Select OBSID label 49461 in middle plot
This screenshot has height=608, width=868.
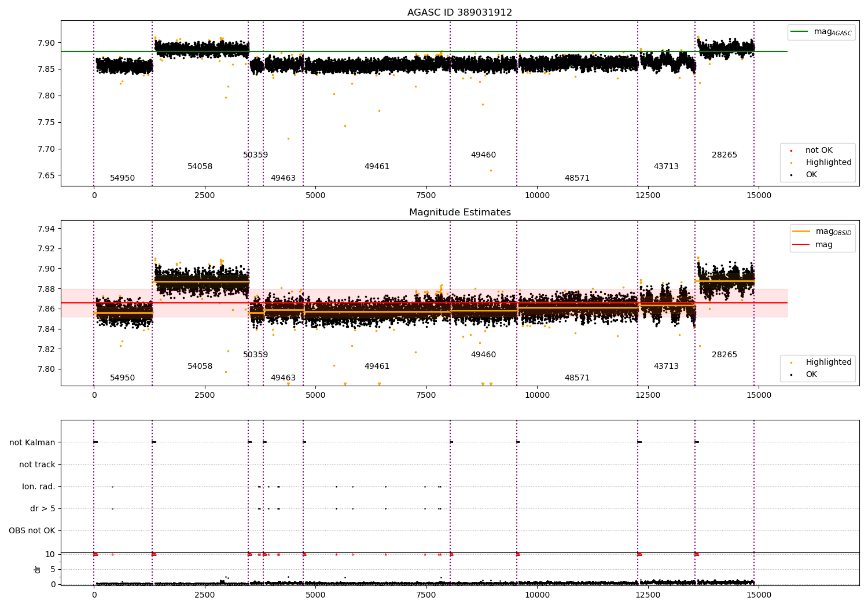click(377, 366)
